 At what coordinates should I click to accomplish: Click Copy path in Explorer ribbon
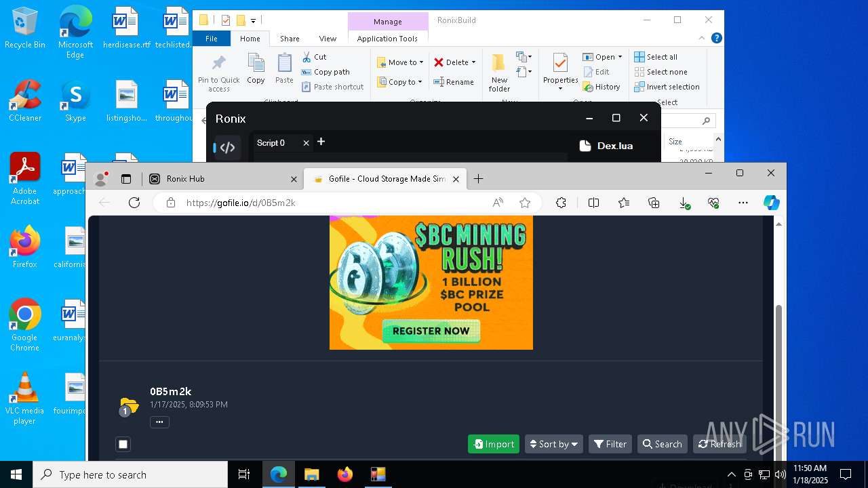pyautogui.click(x=325, y=72)
